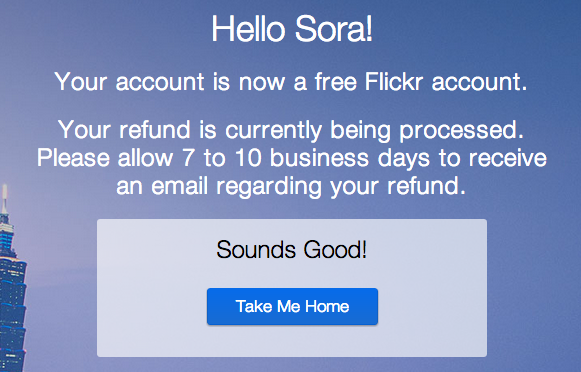Viewport: 581px width, 372px height.
Task: Click the word account. ending the first sentence
Action: click(x=479, y=82)
